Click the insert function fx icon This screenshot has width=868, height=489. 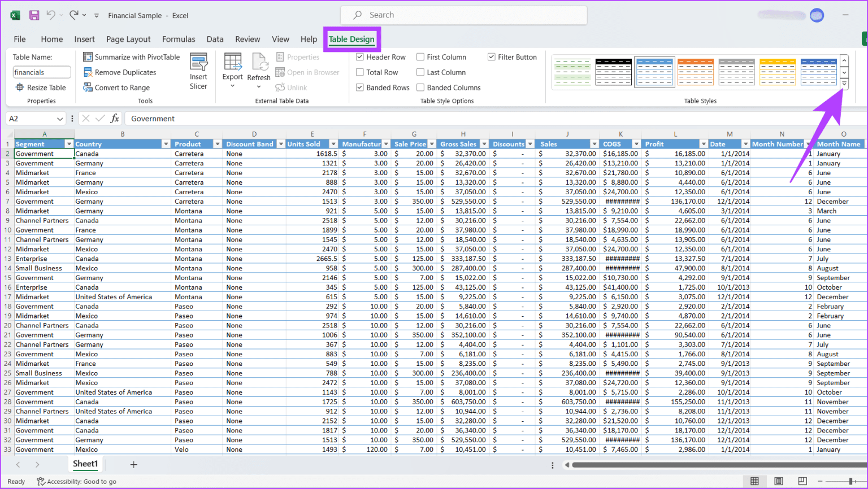click(115, 119)
